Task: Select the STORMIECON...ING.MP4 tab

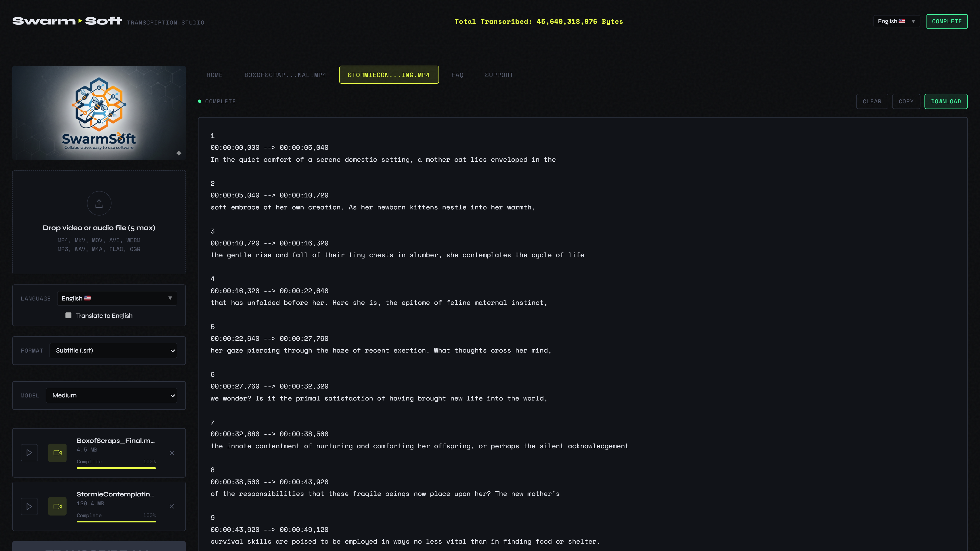Action: (389, 75)
